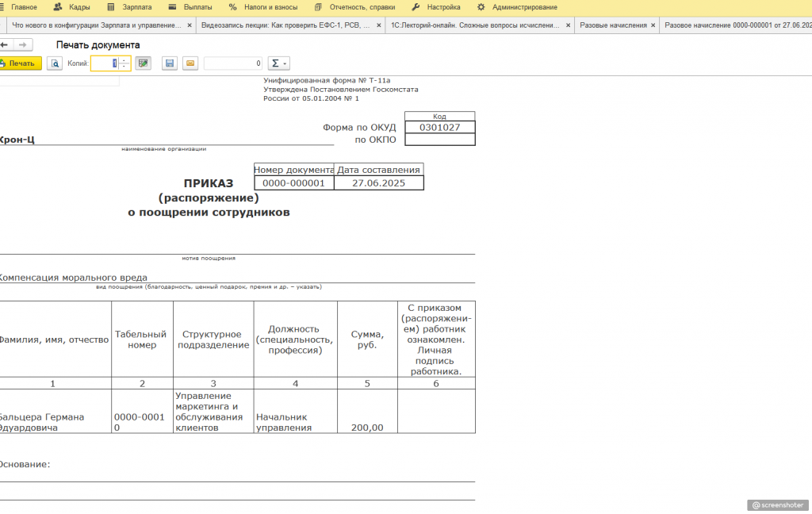Click the Зарплата calculator icon

[x=111, y=7]
